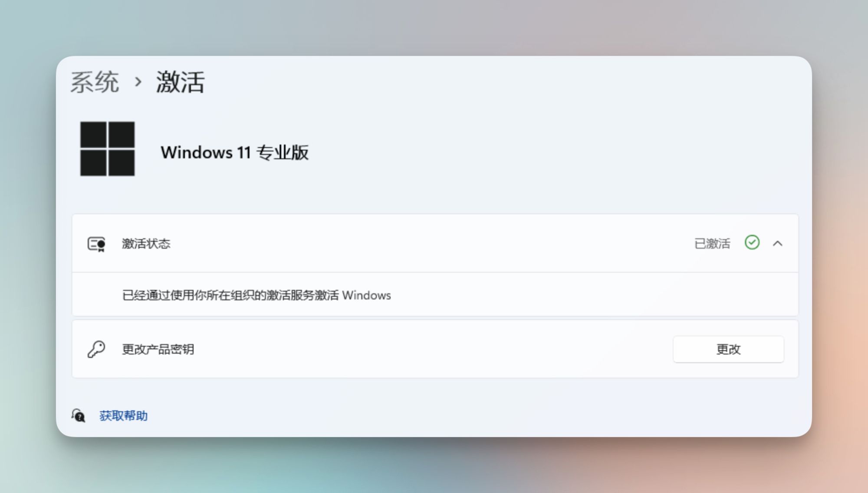
Task: Select 激活 in the breadcrumb path
Action: pyautogui.click(x=181, y=81)
